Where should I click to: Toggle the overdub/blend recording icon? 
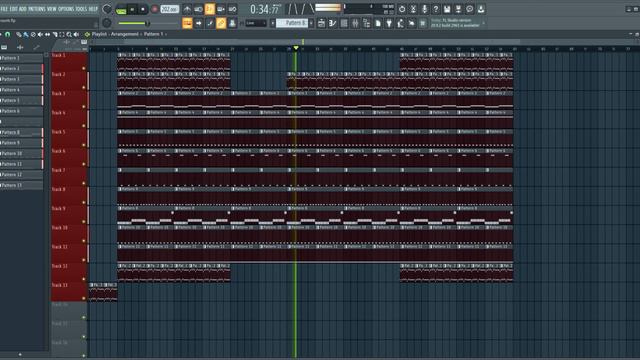point(221,9)
